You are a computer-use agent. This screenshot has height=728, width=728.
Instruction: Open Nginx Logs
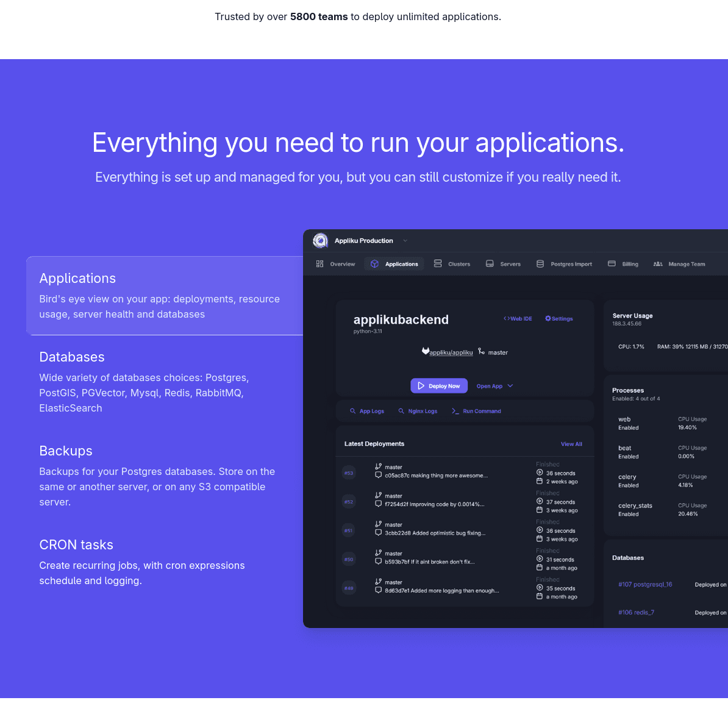click(418, 411)
